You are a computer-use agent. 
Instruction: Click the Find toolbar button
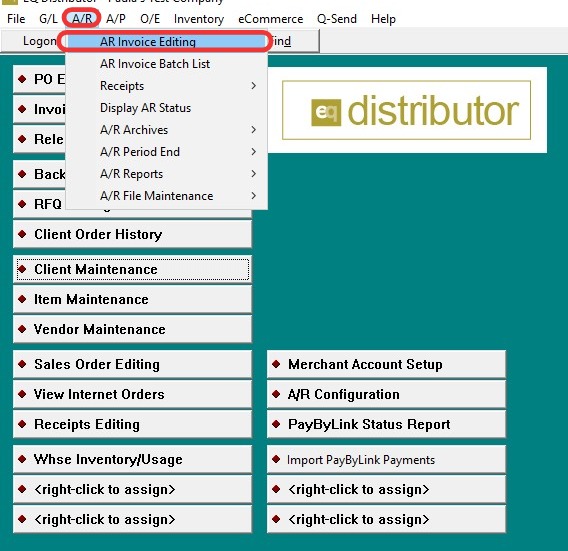click(292, 41)
